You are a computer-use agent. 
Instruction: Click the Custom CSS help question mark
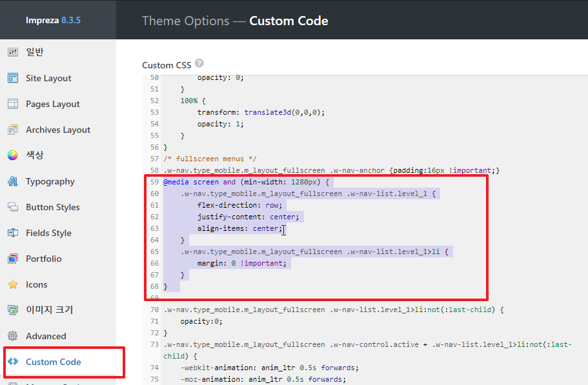pyautogui.click(x=199, y=63)
